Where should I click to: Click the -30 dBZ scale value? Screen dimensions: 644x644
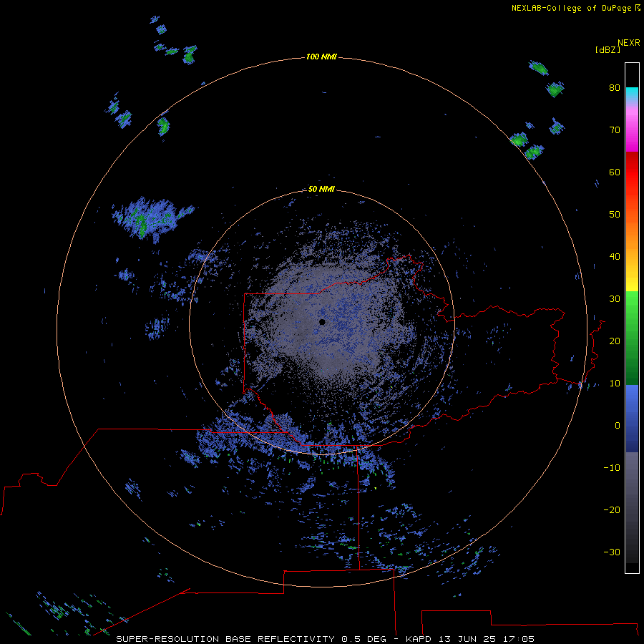tap(612, 552)
